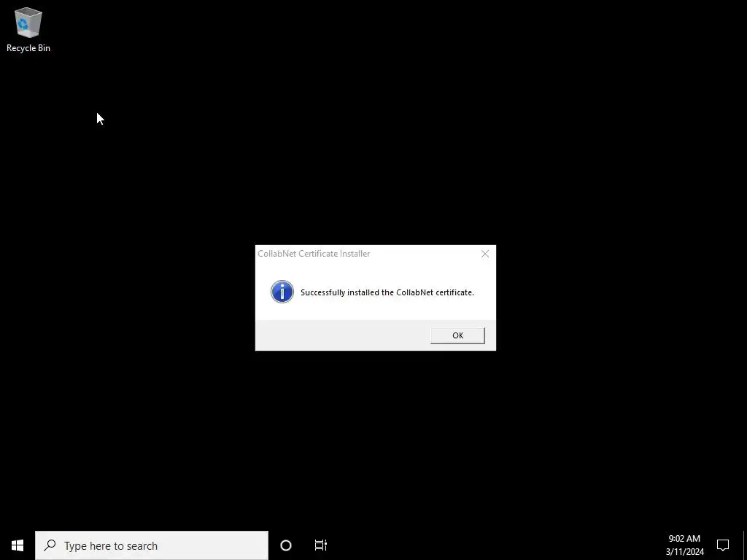
Task: Open the taskbar clock showing 9:02 AM
Action: (684, 545)
